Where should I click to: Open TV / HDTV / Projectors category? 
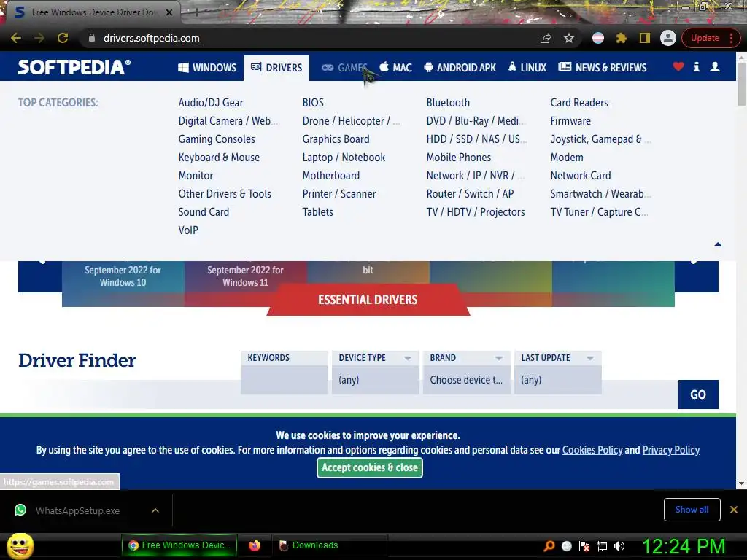(x=476, y=212)
